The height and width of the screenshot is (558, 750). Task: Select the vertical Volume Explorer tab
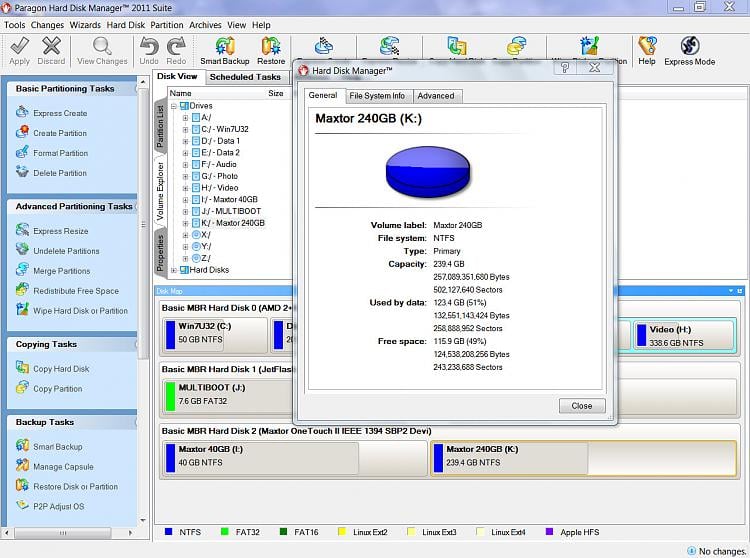[160, 190]
